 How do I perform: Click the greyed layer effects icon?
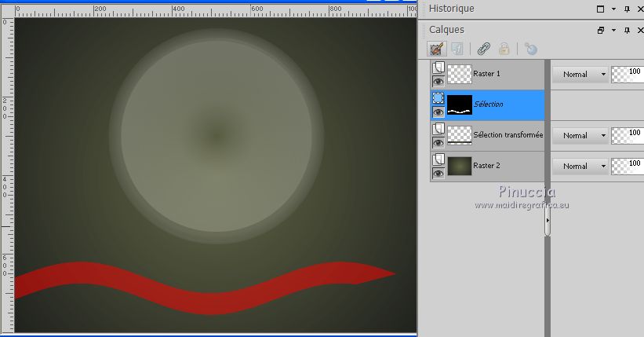[457, 49]
